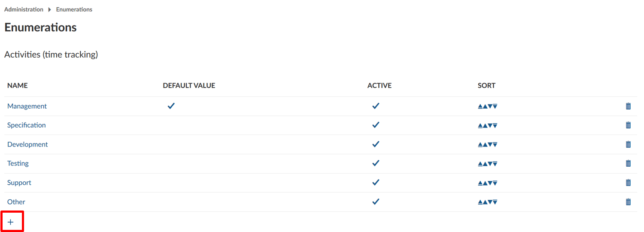Move Development up one position
This screenshot has width=644, height=232.
point(485,145)
